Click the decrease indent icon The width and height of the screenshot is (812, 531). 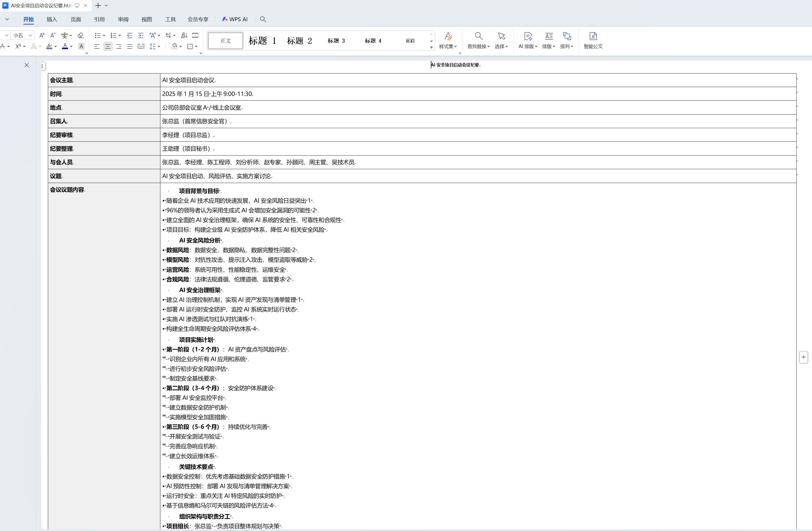tap(130, 36)
